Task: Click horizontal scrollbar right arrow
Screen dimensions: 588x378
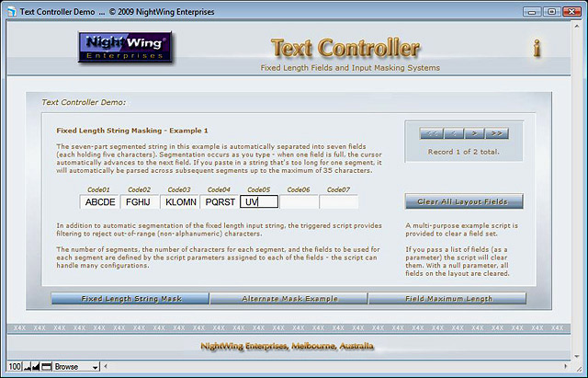Action: click(566, 366)
